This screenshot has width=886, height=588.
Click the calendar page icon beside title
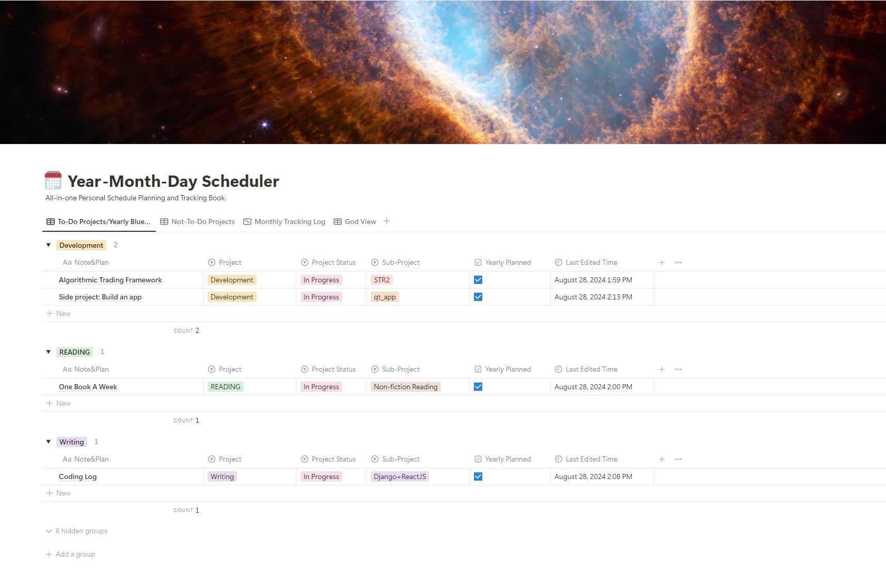[53, 181]
